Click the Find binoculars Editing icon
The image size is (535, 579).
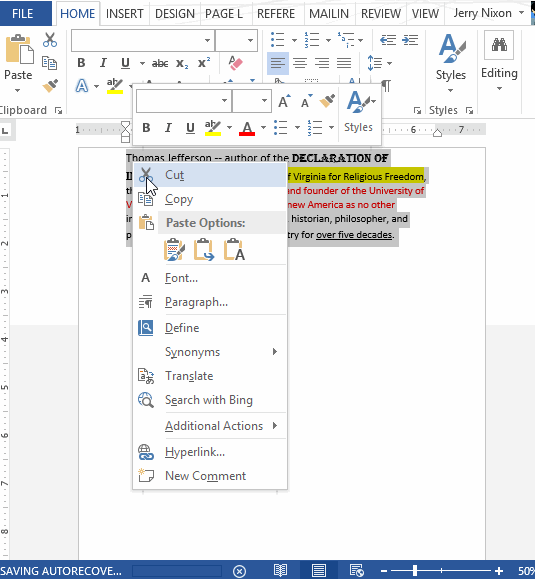(499, 45)
